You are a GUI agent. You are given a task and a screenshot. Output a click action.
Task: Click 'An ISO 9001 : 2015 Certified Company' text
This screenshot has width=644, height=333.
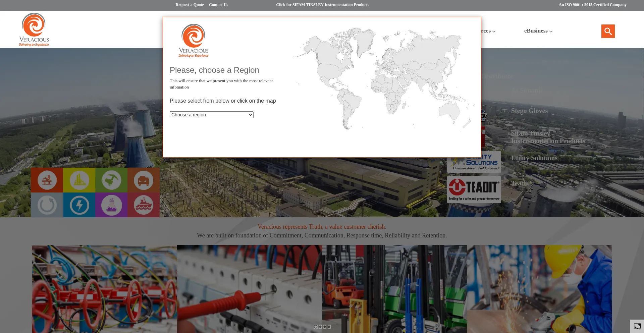pyautogui.click(x=592, y=5)
